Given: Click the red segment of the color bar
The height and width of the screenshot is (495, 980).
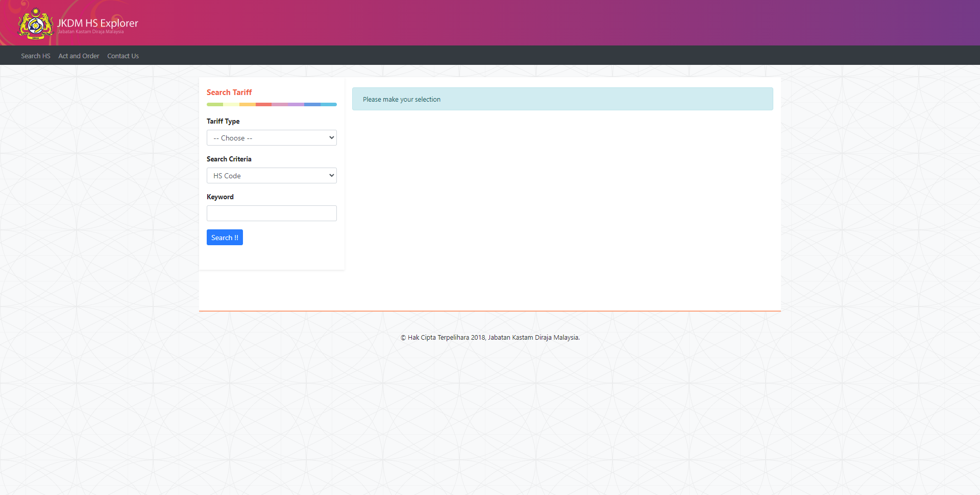Looking at the screenshot, I should coord(263,104).
